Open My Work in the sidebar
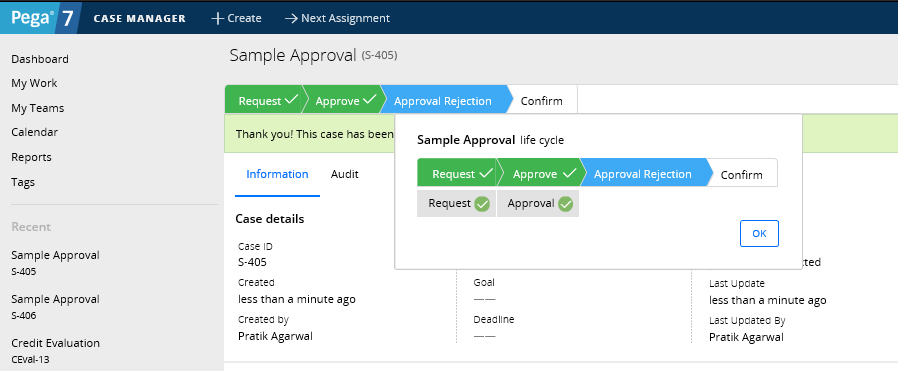 34,83
